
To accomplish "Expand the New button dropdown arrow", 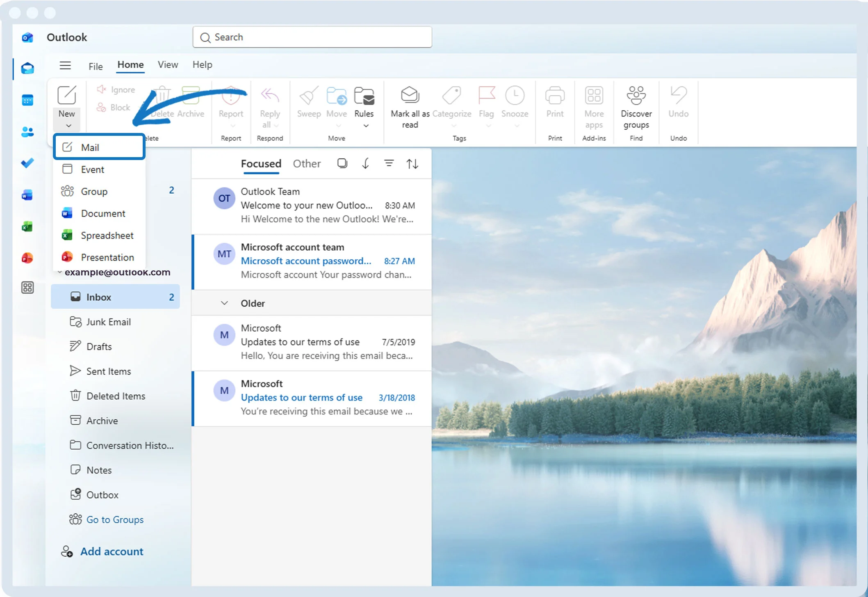I will pyautogui.click(x=68, y=126).
